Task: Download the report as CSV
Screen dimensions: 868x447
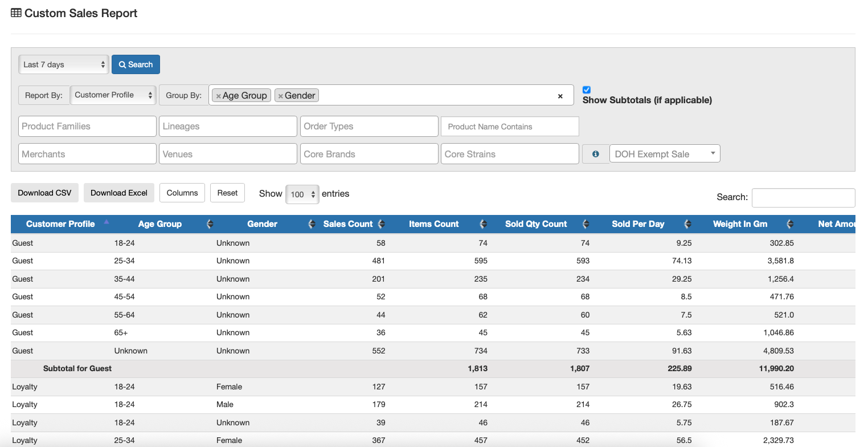Action: 44,193
